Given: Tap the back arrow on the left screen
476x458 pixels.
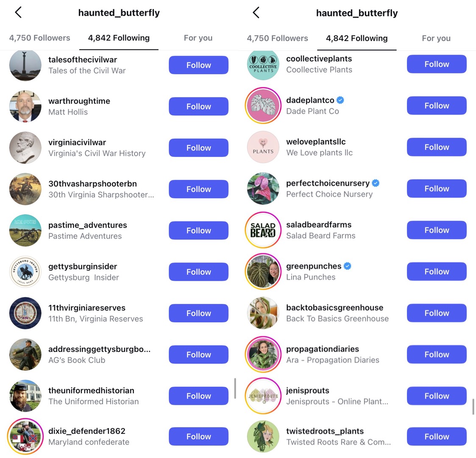Looking at the screenshot, I should point(18,12).
